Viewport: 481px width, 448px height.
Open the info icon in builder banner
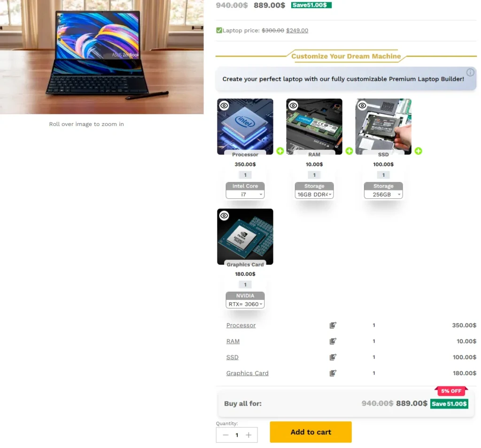click(x=470, y=72)
